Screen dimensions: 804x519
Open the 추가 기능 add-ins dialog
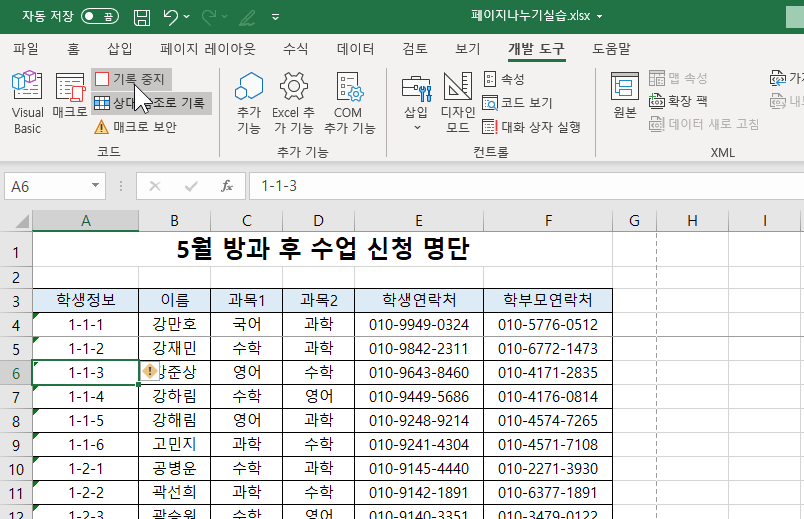249,103
